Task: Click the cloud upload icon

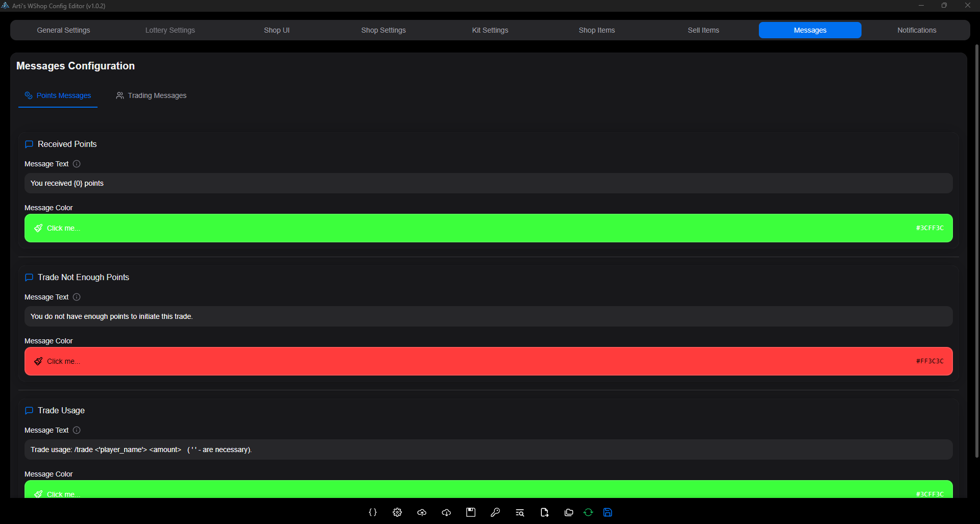Action: pos(422,512)
